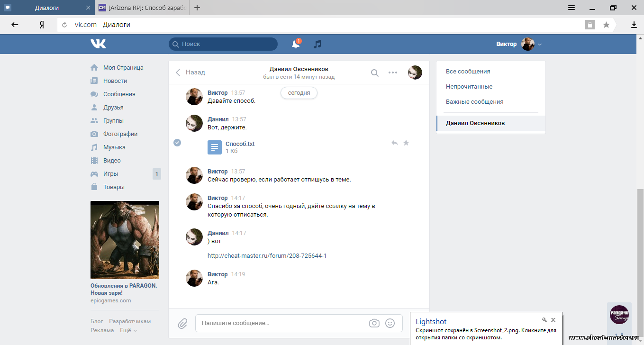Switch to the Arizona RP browser tab
This screenshot has width=644, height=345.
point(142,8)
